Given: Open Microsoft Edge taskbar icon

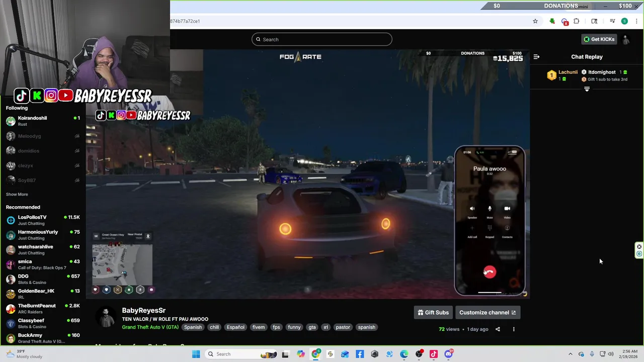Looking at the screenshot, I should click(x=404, y=354).
